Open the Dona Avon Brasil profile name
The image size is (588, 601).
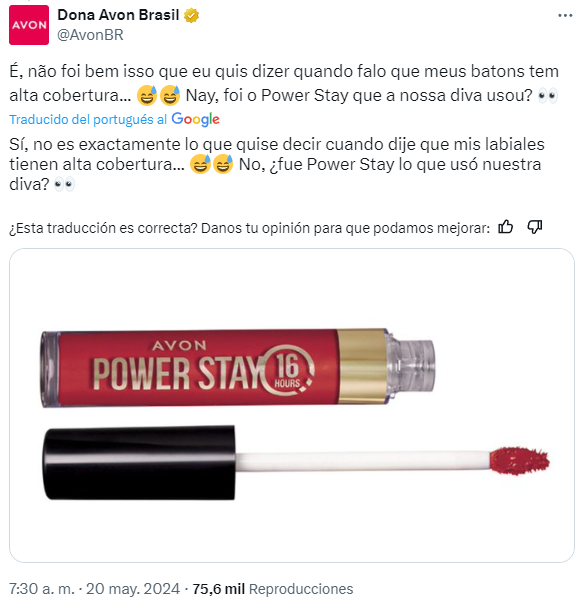pos(118,15)
